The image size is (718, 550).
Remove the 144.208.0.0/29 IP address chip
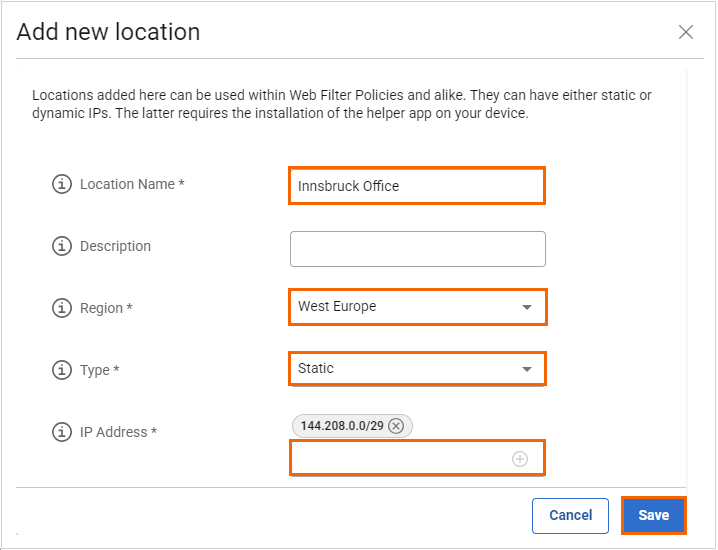tap(396, 426)
